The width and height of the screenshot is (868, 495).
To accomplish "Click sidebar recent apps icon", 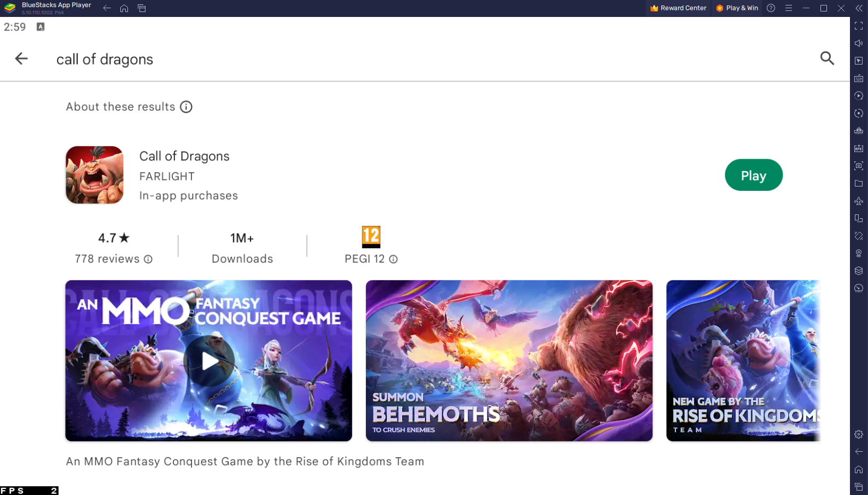I will (x=859, y=487).
